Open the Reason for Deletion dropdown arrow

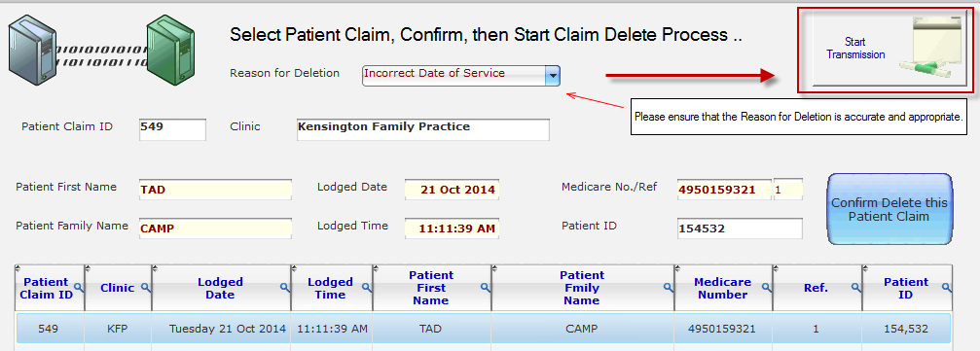(x=553, y=76)
